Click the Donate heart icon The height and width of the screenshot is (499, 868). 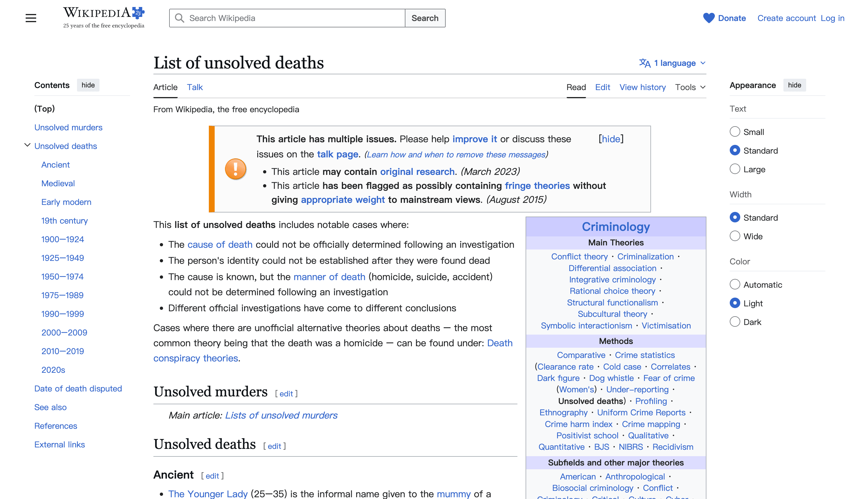point(708,18)
